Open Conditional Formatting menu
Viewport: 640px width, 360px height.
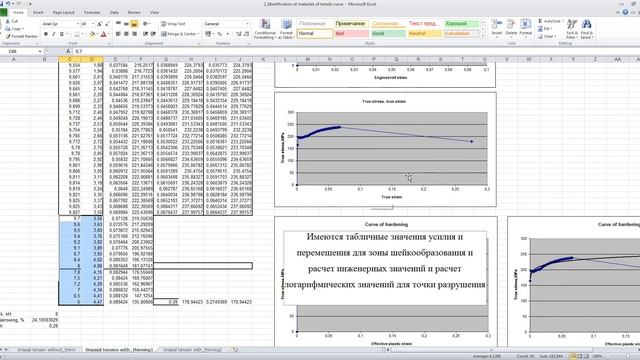(265, 29)
